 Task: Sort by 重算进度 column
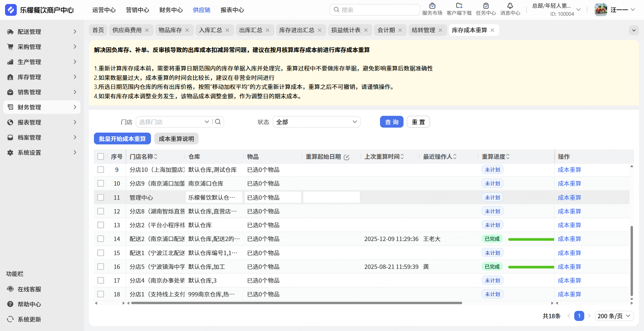(x=508, y=157)
